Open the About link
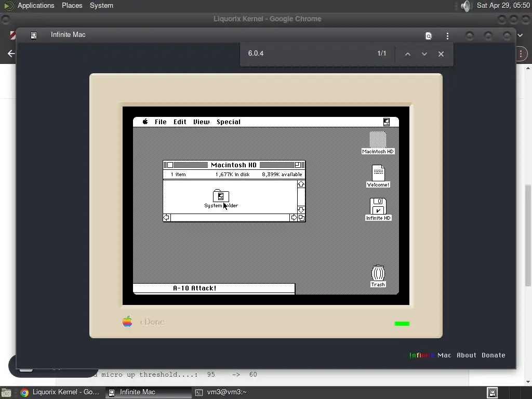 [x=466, y=355]
